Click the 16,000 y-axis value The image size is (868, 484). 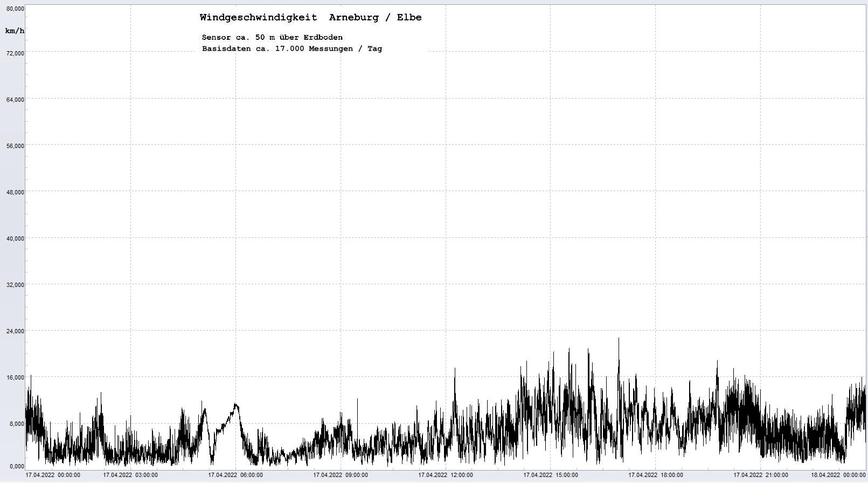coord(15,377)
